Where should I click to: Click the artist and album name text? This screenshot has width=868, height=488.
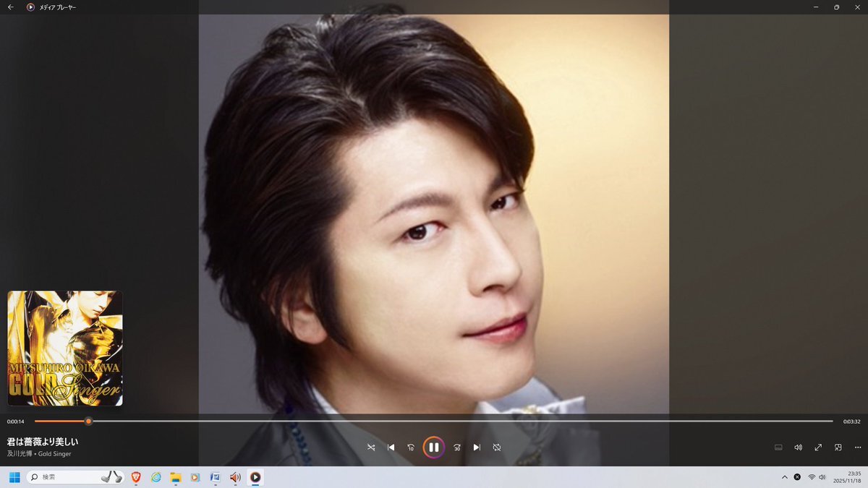pos(39,454)
